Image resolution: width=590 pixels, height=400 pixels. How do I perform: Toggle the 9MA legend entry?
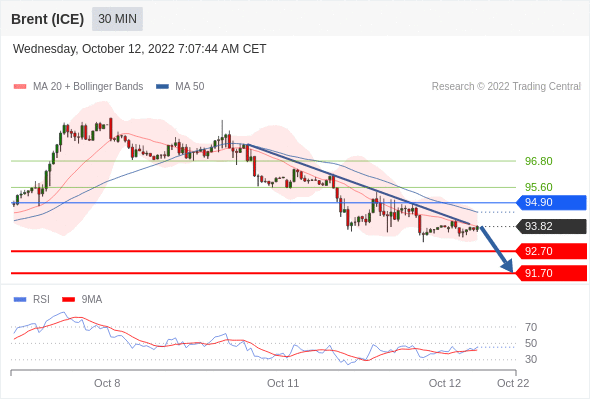[82, 300]
